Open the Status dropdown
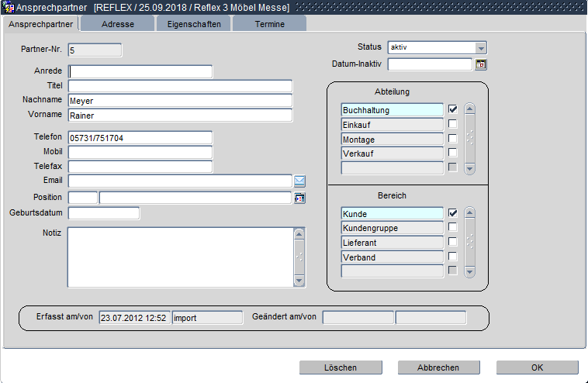 coord(481,47)
